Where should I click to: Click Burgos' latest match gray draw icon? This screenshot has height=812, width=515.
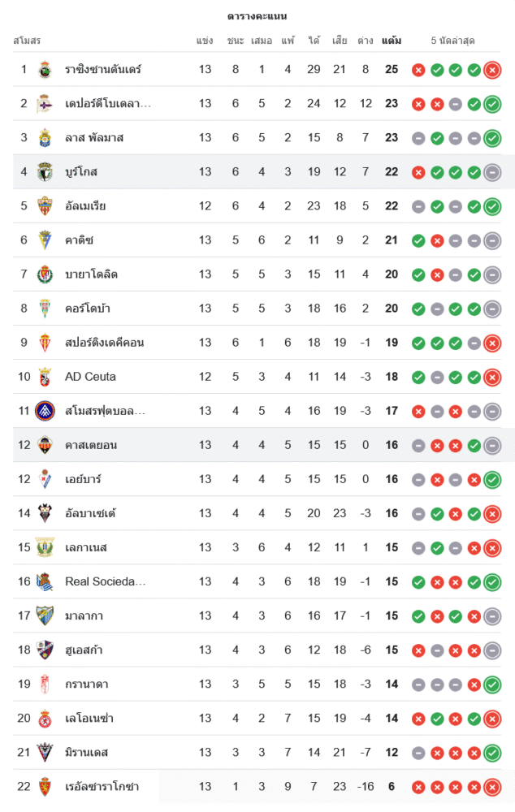tap(492, 172)
